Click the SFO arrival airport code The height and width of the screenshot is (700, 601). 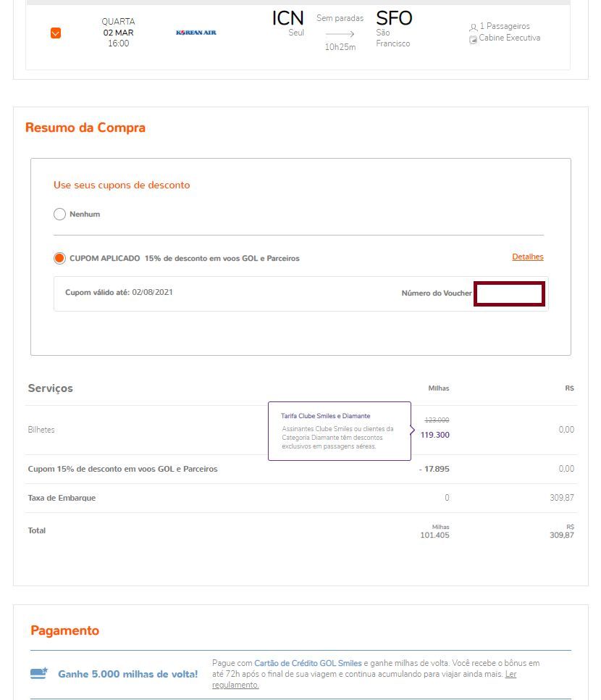coord(394,18)
